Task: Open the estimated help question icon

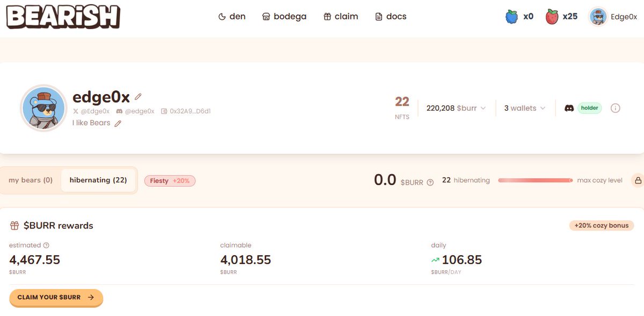Action: click(46, 245)
